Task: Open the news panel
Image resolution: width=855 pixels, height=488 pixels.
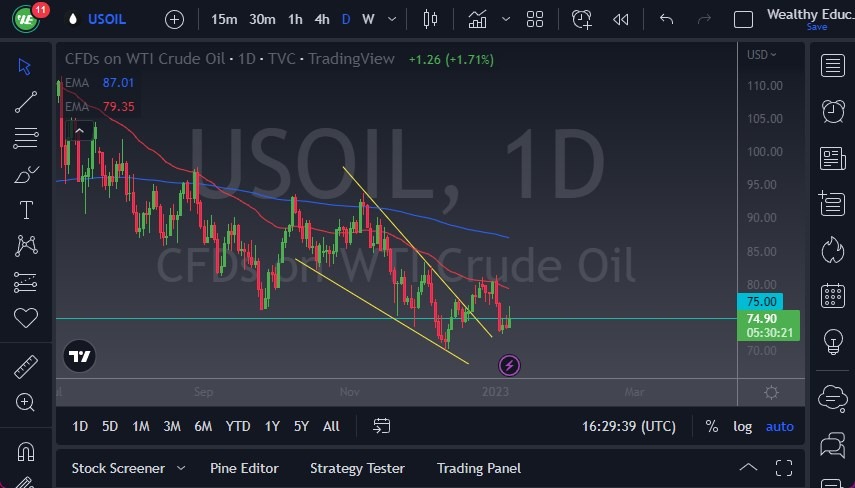Action: click(x=833, y=159)
